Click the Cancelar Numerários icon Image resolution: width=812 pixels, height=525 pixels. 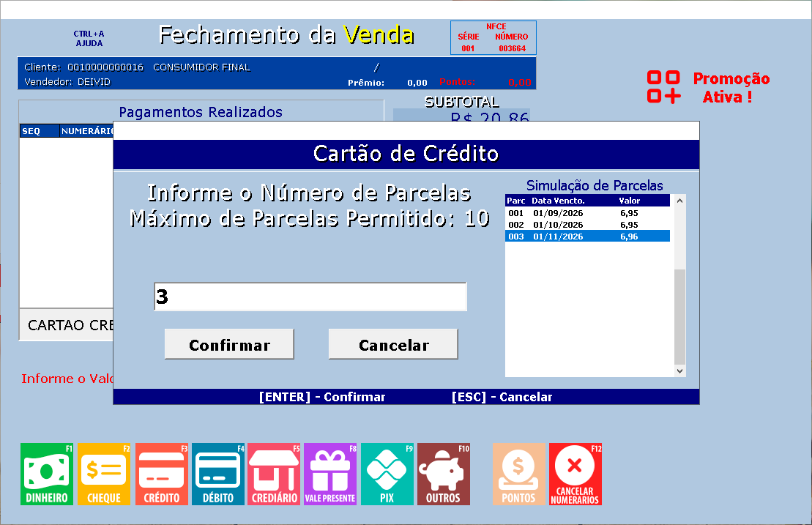click(576, 474)
